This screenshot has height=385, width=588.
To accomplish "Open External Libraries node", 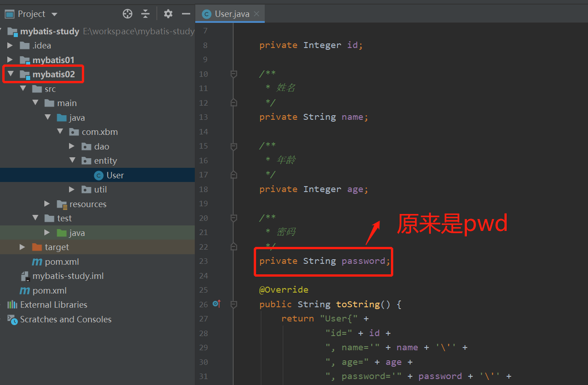I will pyautogui.click(x=53, y=305).
